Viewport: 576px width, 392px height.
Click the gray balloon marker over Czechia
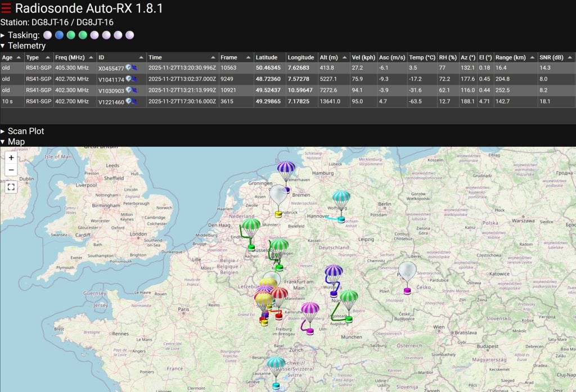[407, 271]
